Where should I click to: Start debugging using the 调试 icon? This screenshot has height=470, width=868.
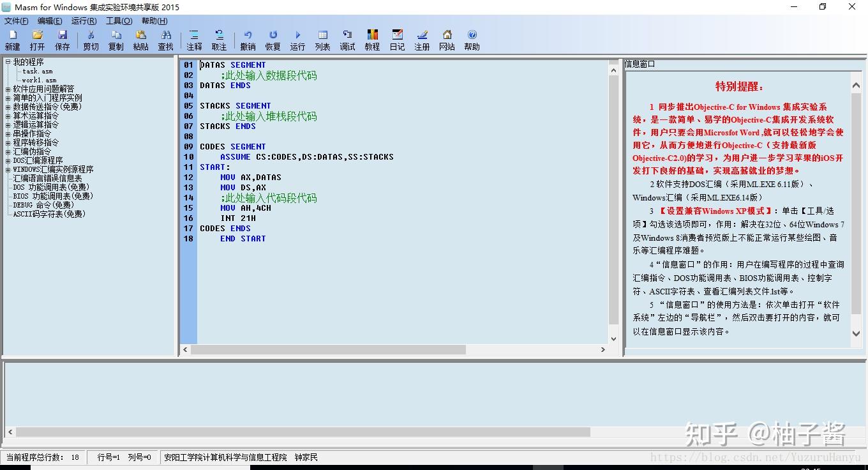point(347,39)
